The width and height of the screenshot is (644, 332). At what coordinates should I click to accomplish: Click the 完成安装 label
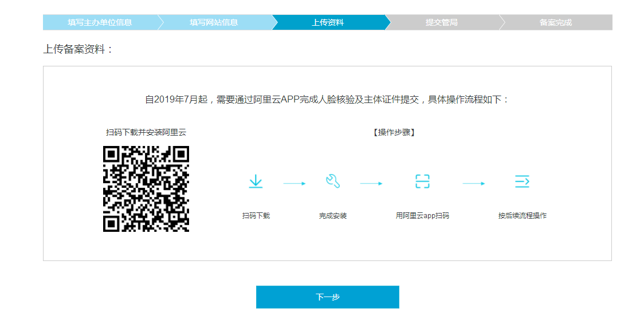(x=333, y=215)
